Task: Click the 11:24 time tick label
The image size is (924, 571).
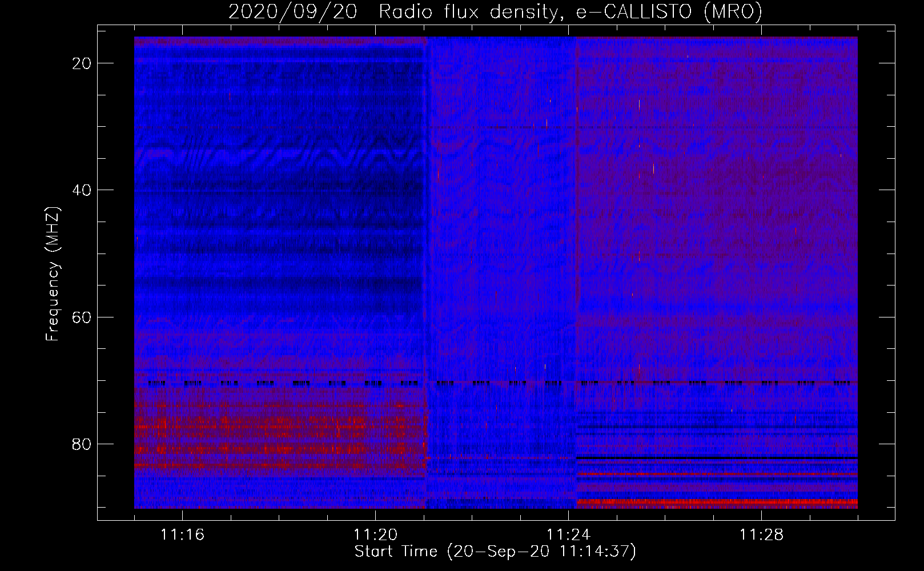Action: coord(568,535)
